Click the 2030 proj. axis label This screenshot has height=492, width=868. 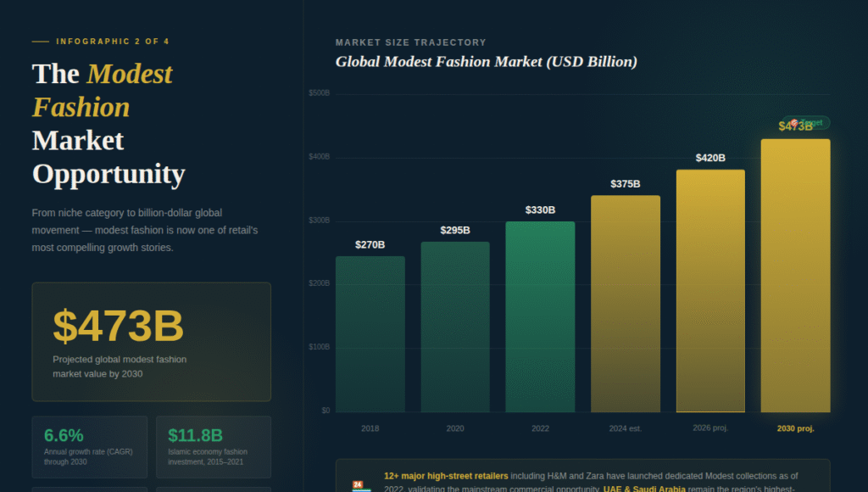795,428
